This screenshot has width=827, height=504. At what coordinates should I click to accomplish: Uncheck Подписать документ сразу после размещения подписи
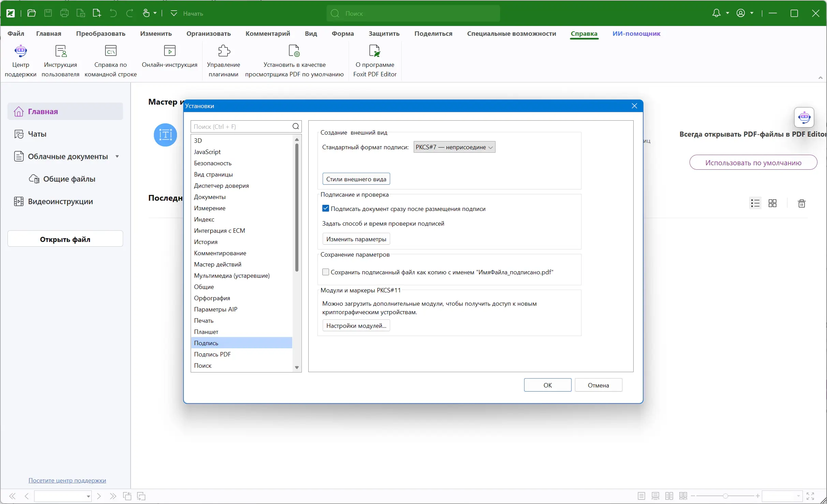[326, 209]
